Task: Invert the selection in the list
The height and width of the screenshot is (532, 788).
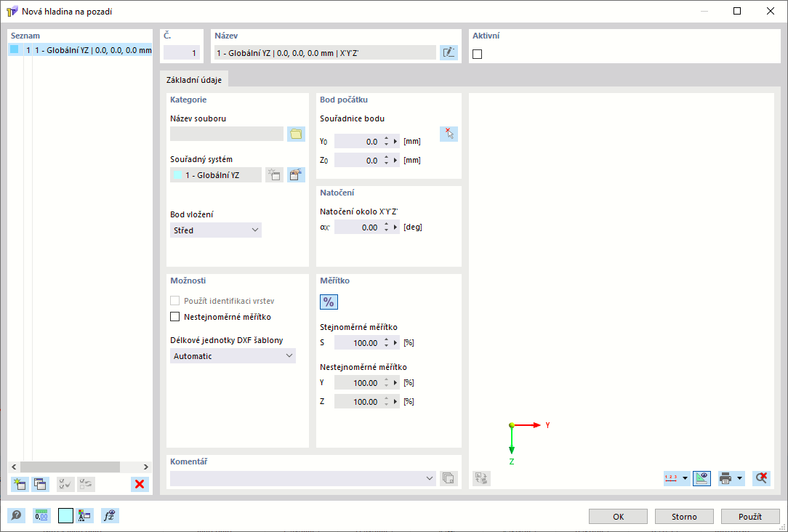Action: click(86, 484)
